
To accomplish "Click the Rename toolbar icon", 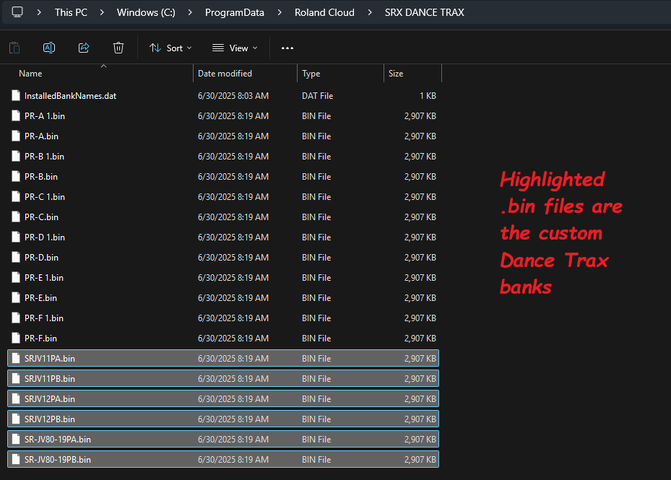I will click(49, 48).
